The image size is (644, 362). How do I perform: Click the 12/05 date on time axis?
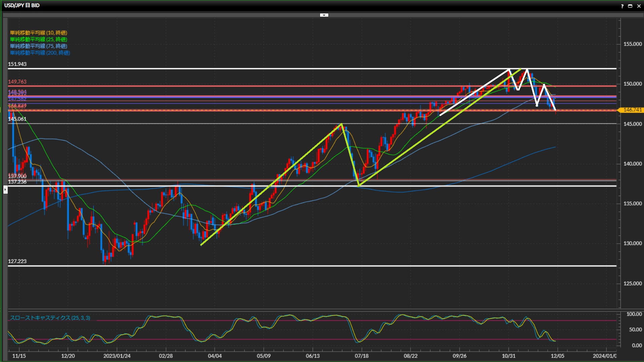tap(557, 356)
